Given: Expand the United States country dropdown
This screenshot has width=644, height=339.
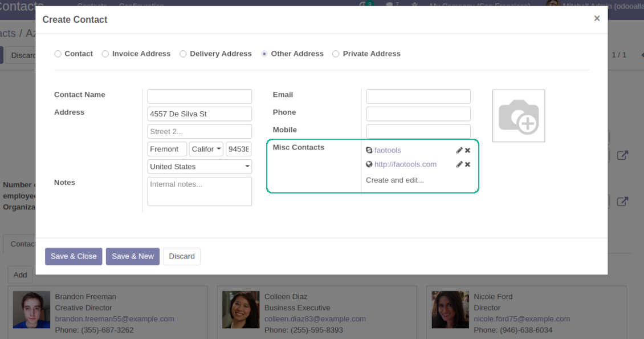Looking at the screenshot, I should point(199,167).
